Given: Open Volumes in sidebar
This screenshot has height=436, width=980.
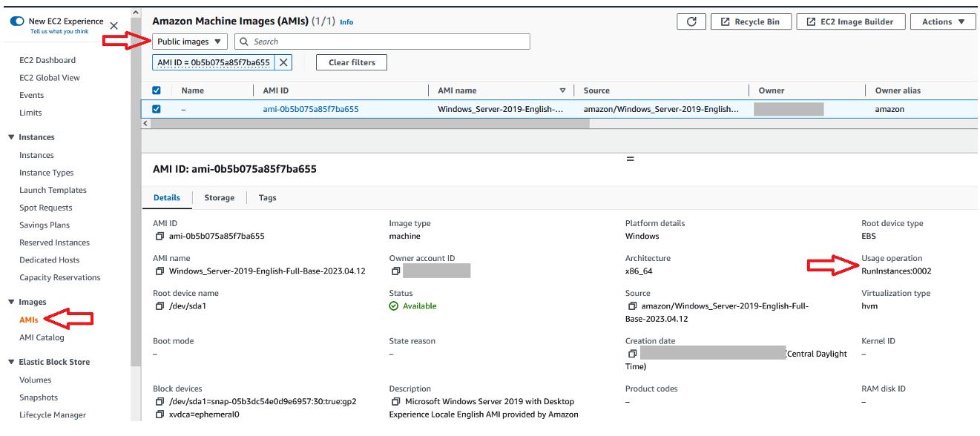Looking at the screenshot, I should click(36, 380).
